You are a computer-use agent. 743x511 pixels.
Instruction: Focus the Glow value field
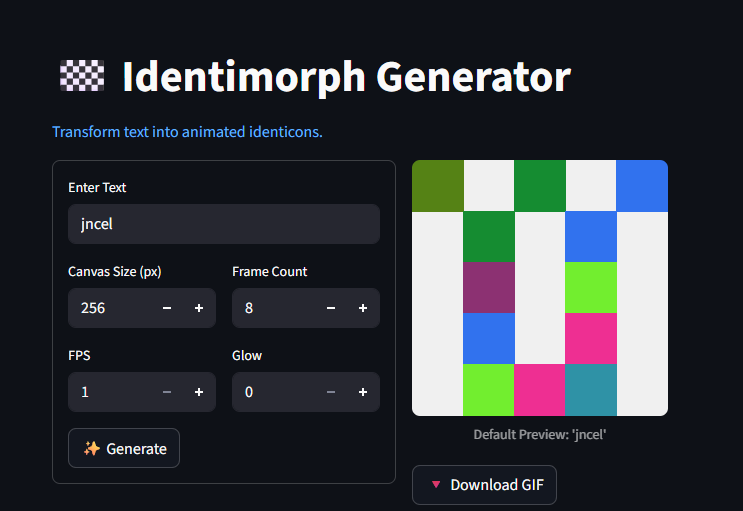click(274, 392)
